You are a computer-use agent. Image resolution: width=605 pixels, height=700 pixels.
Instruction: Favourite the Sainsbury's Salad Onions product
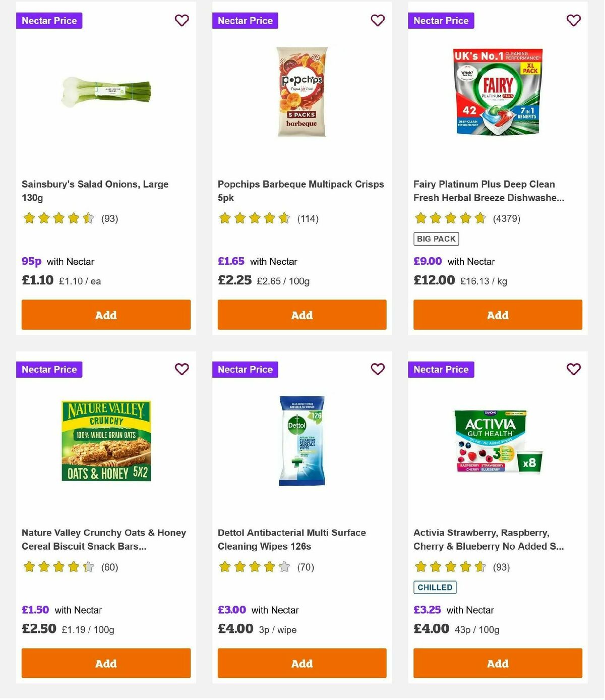(181, 21)
